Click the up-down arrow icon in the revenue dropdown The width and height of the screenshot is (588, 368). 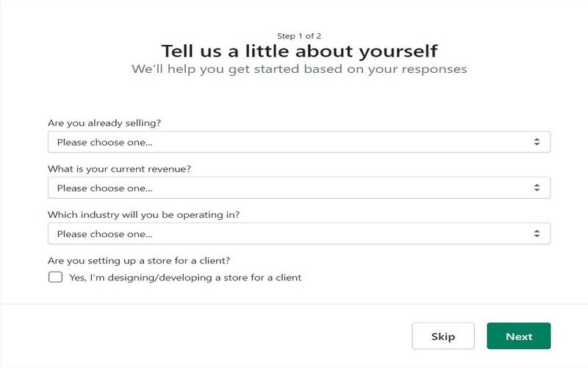click(x=537, y=188)
